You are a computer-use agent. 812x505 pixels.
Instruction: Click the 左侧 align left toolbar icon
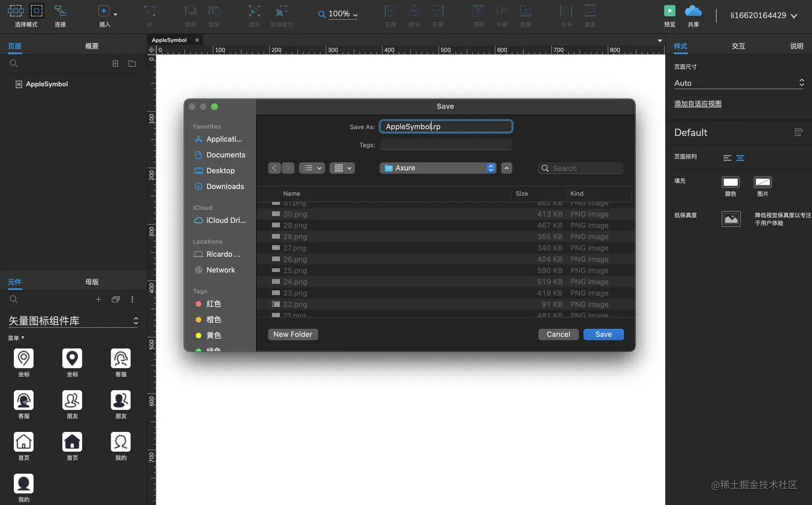click(x=390, y=11)
